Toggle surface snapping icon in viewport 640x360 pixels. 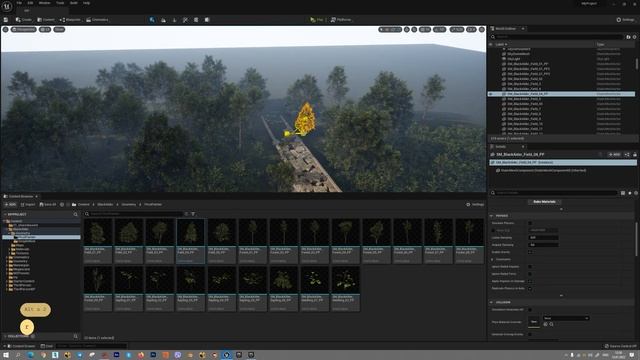414,29
